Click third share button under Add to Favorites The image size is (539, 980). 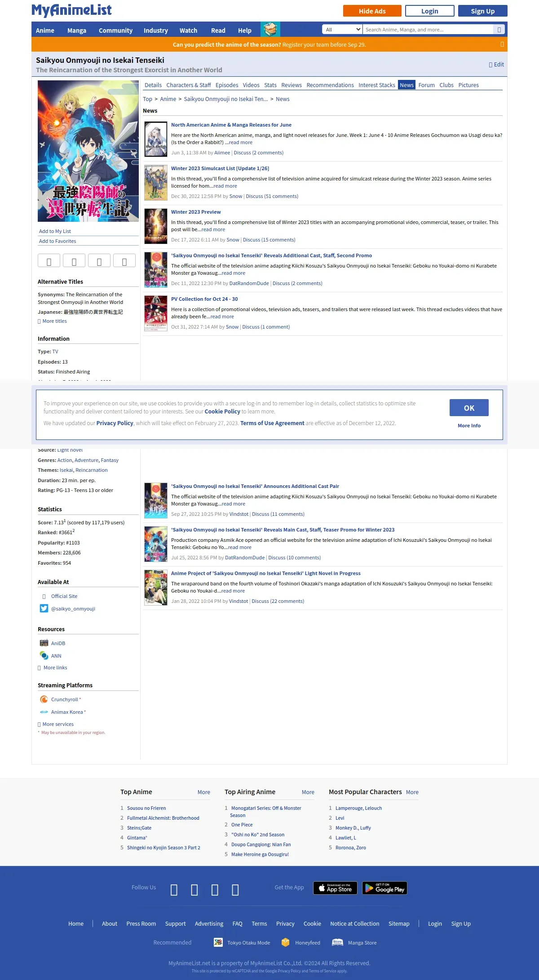[x=99, y=261]
